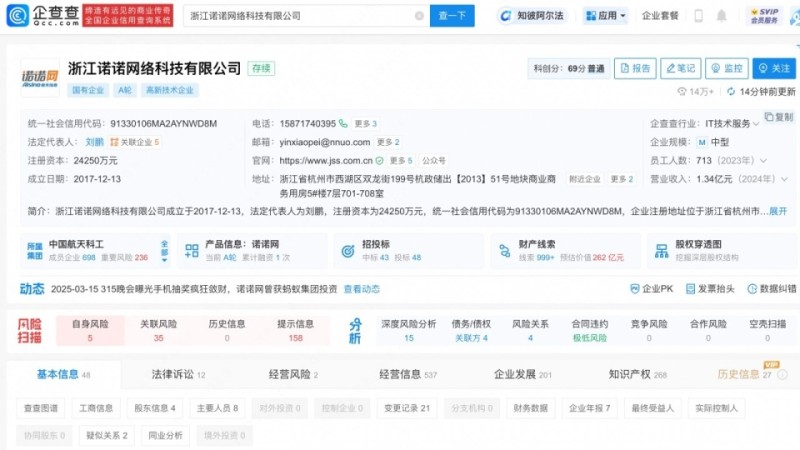Viewport: 800px width, 450px height.
Task: Open 关联企业 5 link
Action: point(135,142)
